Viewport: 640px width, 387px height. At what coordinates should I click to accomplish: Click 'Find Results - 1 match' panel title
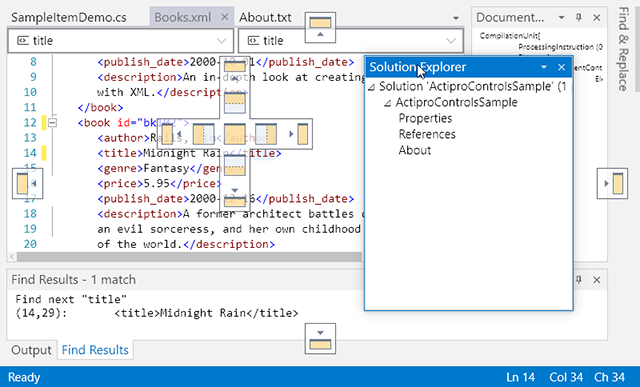pyautogui.click(x=73, y=280)
